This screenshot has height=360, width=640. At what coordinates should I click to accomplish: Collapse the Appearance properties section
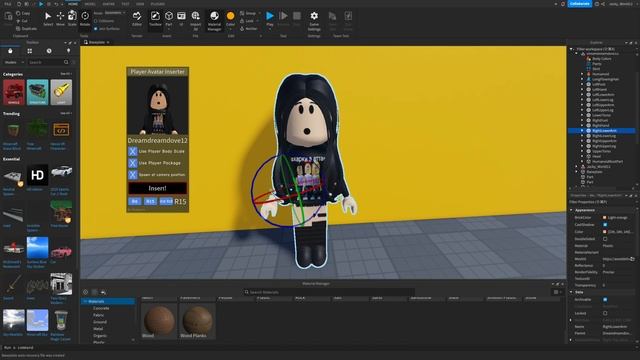coord(571,210)
